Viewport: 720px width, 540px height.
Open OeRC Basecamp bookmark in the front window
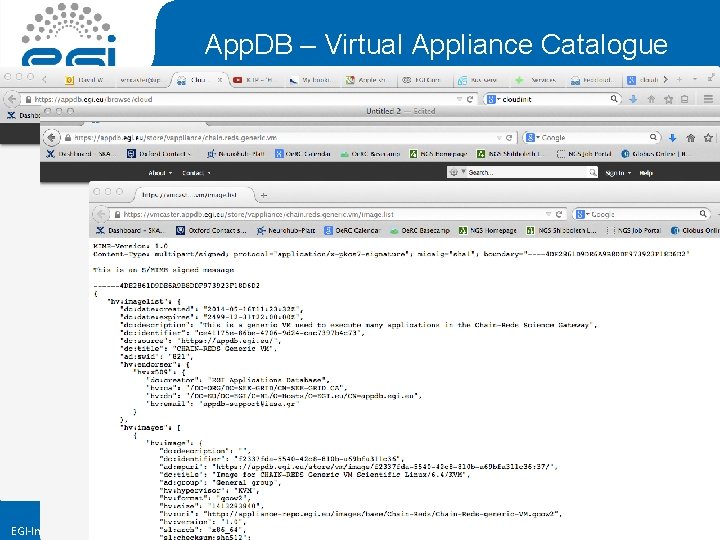click(420, 231)
